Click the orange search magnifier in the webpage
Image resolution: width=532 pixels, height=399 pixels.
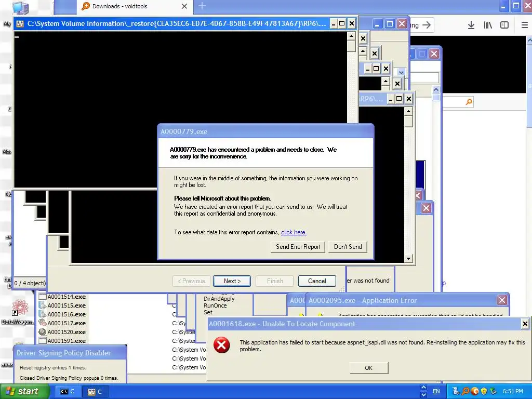pos(469,102)
